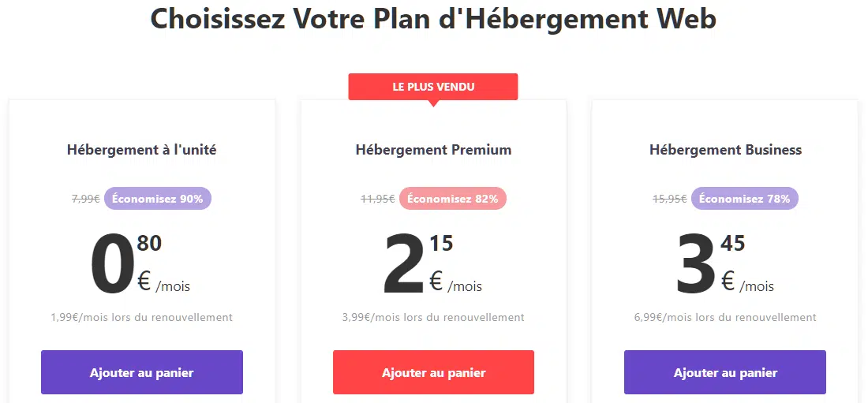Click the 3,99€/mois renewal note
The image size is (868, 403).
[433, 318]
